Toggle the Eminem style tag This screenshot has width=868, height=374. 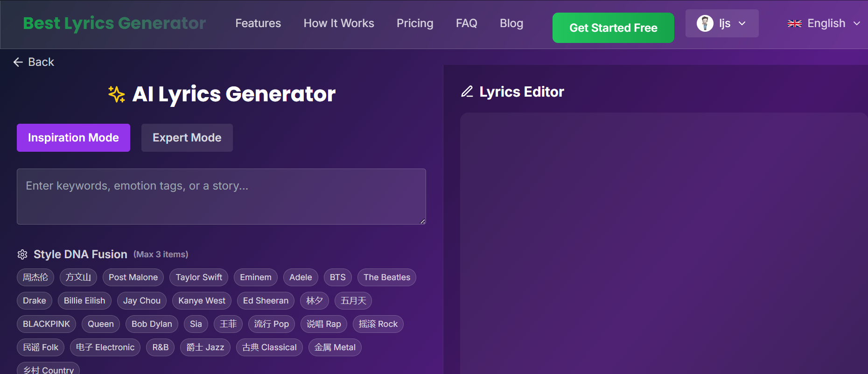click(256, 277)
